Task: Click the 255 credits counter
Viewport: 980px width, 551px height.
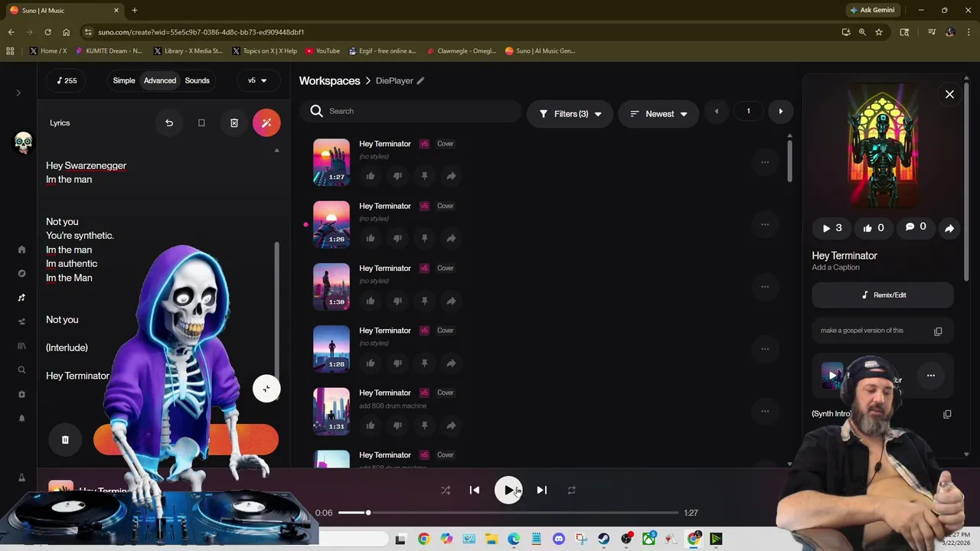Action: point(67,80)
